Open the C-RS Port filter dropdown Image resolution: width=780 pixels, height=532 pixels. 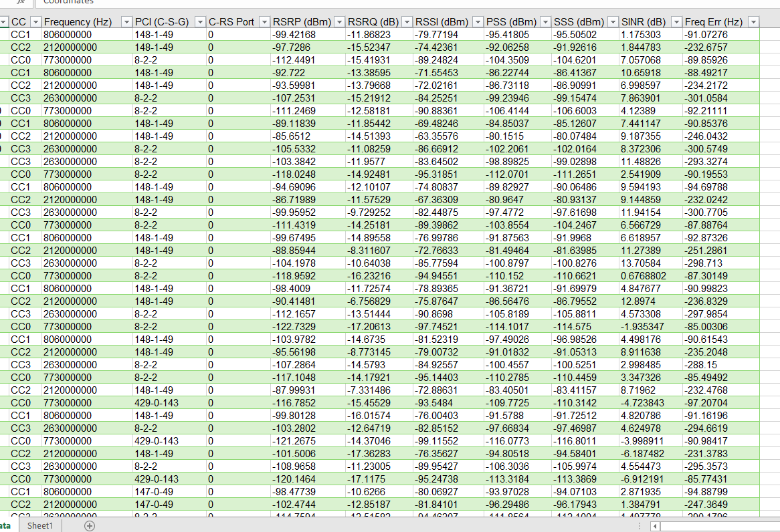pos(265,22)
